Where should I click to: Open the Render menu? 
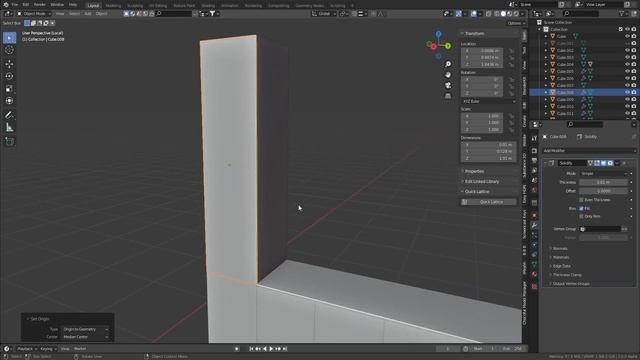coord(40,4)
